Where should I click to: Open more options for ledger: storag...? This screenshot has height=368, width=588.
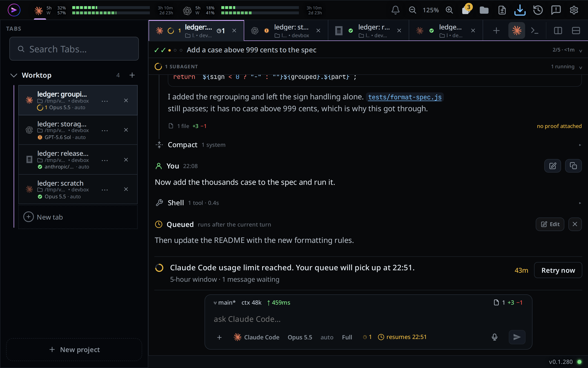pyautogui.click(x=105, y=130)
